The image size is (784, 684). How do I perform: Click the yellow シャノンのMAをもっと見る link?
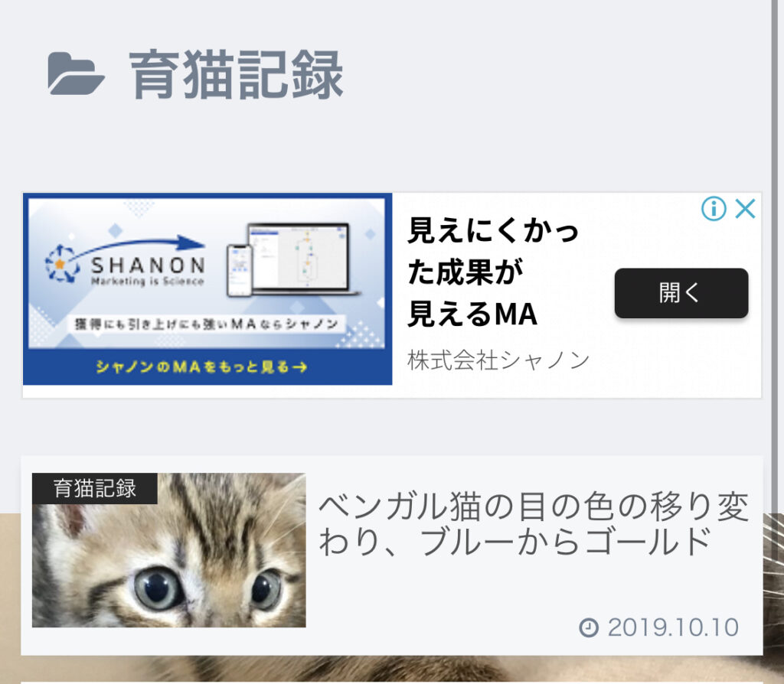point(201,366)
